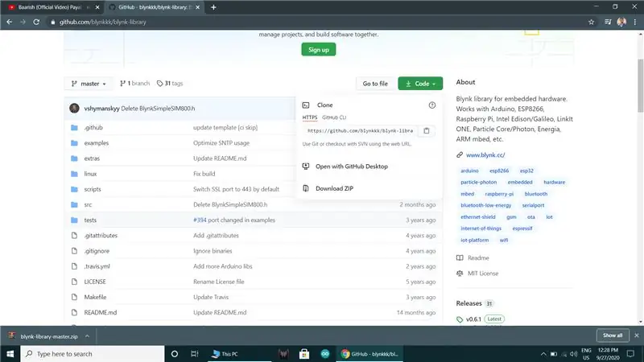644x362 pixels.
Task: Click the Go to file button
Action: pos(375,84)
